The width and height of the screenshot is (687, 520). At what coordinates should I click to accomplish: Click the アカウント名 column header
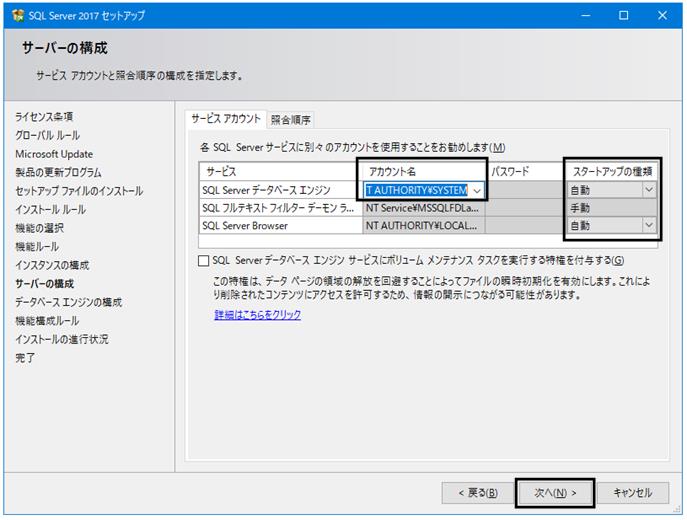coord(423,171)
